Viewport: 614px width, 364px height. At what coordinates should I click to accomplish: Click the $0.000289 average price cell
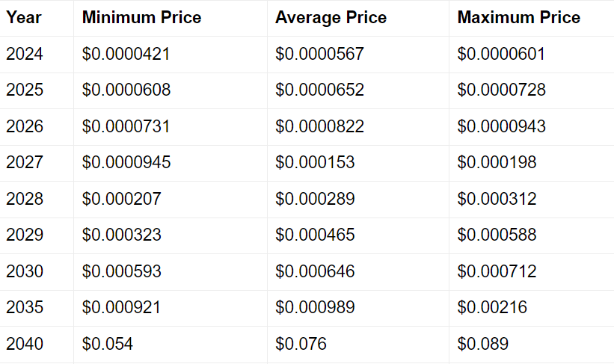tap(315, 199)
